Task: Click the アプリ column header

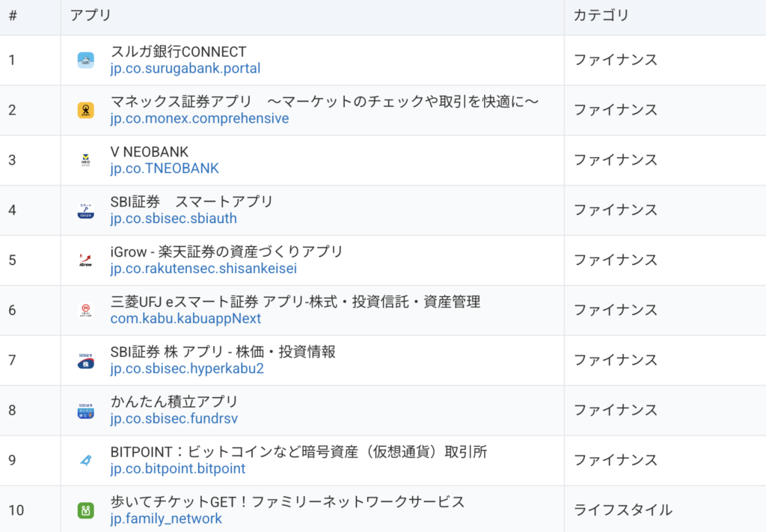Action: pos(91,16)
